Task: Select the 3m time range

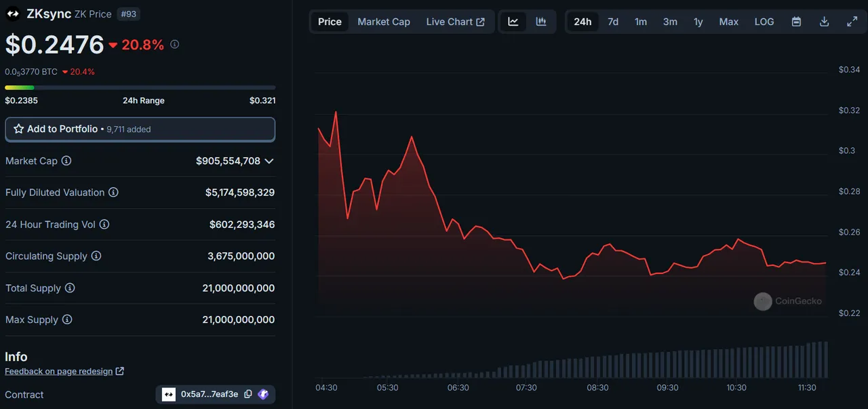Action: coord(670,22)
